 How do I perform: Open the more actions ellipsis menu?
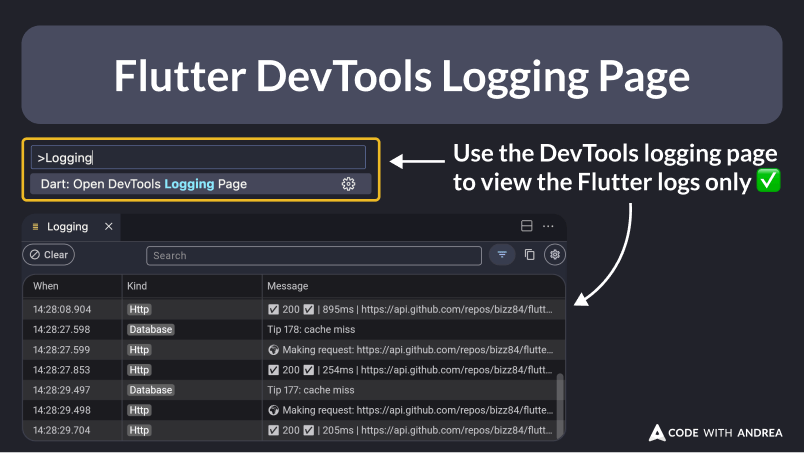(x=548, y=226)
